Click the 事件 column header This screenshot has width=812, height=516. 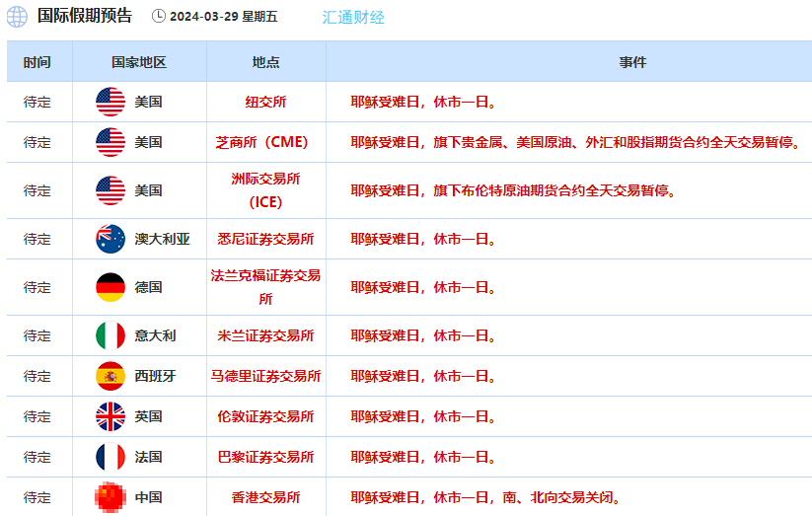[632, 62]
